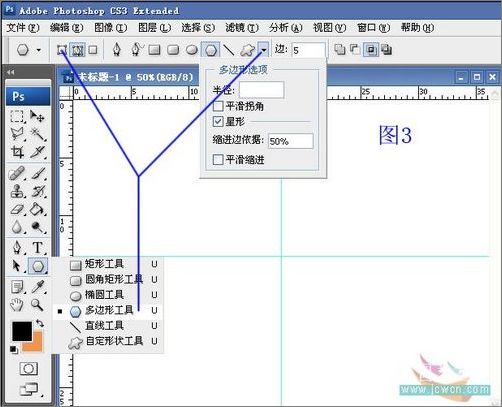Enable the 平滑拐角 checkbox
Viewport: 502px width, 407px height.
(x=218, y=107)
